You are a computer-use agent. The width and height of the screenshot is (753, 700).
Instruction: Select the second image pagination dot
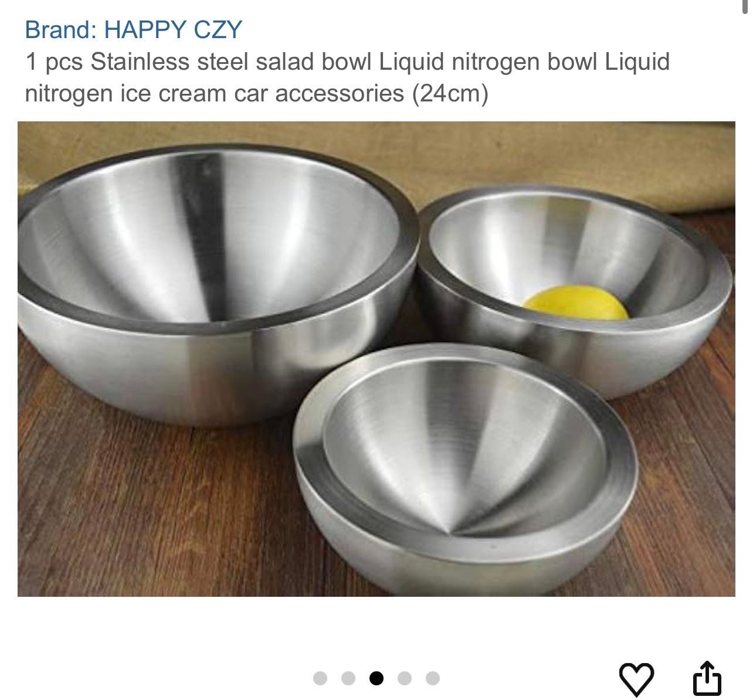pos(348,678)
